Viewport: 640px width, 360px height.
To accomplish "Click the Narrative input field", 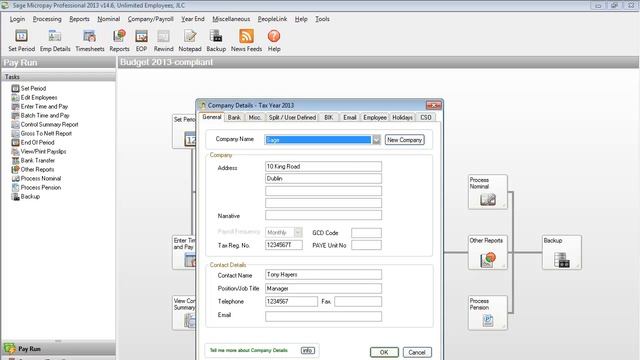I will [x=323, y=216].
